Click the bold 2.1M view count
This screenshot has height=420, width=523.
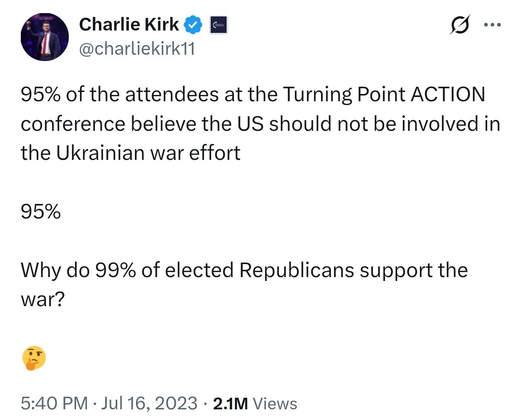(230, 403)
